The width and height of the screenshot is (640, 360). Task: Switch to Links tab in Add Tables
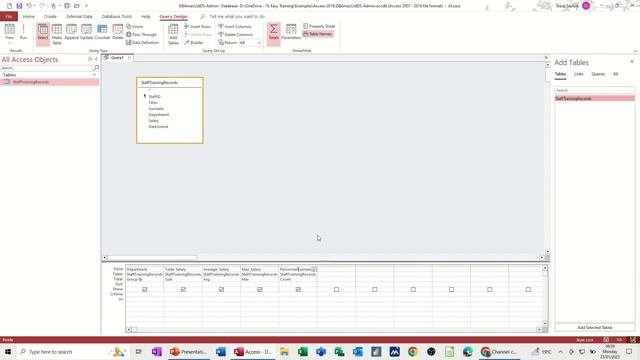click(578, 74)
